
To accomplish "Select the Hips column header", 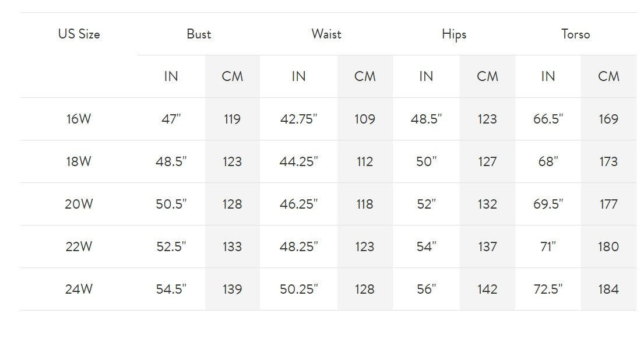I will 454,34.
